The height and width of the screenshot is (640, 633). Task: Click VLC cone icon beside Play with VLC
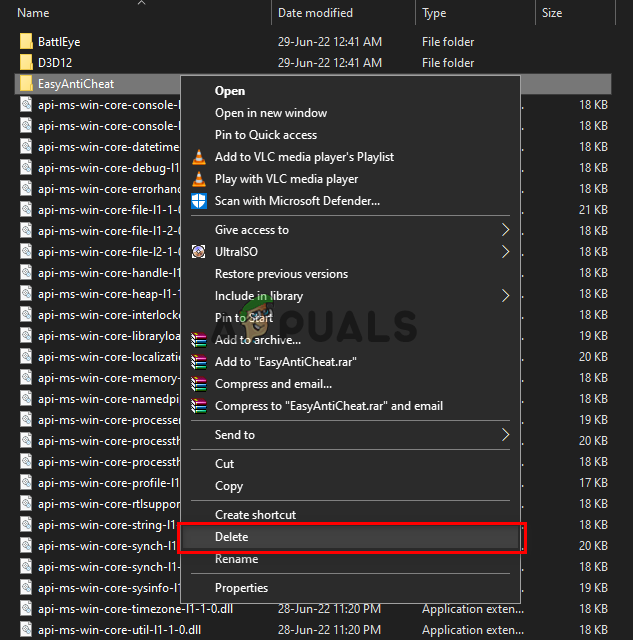pos(199,179)
